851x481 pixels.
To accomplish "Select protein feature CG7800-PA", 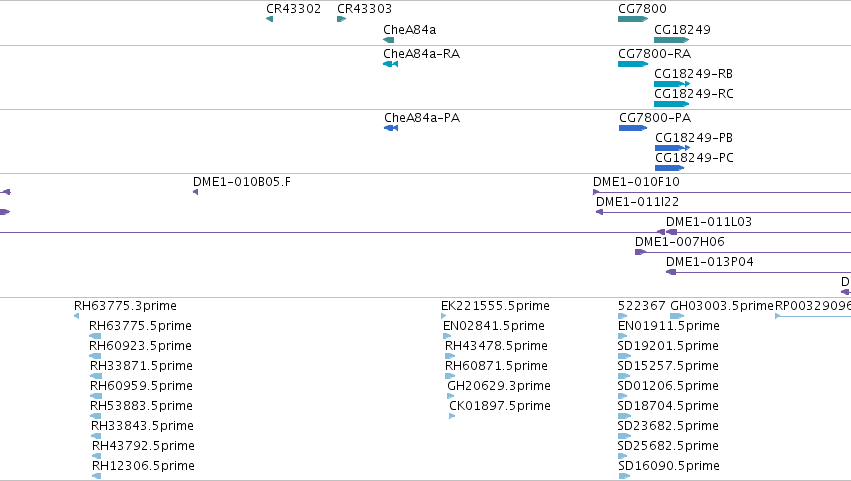I will pos(655,118).
